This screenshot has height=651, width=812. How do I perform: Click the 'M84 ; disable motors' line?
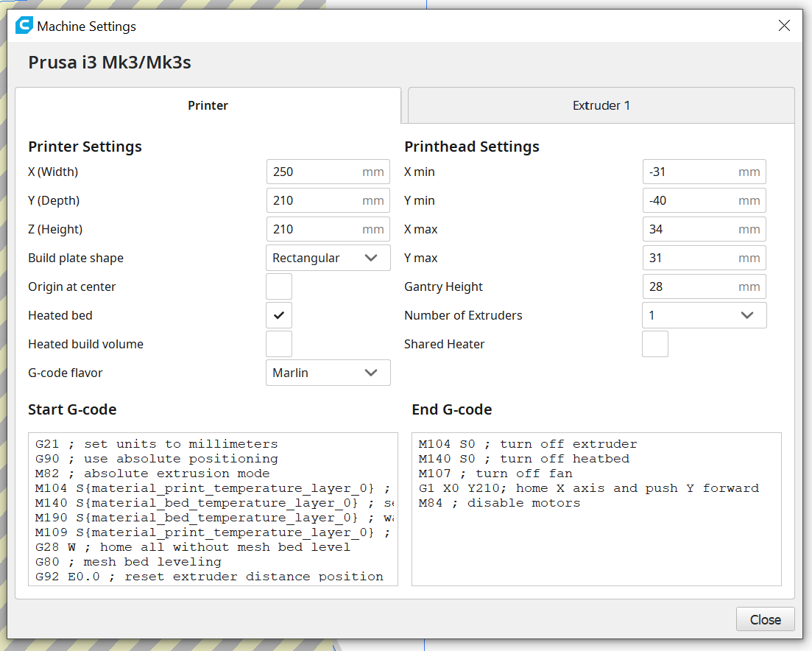pyautogui.click(x=499, y=503)
